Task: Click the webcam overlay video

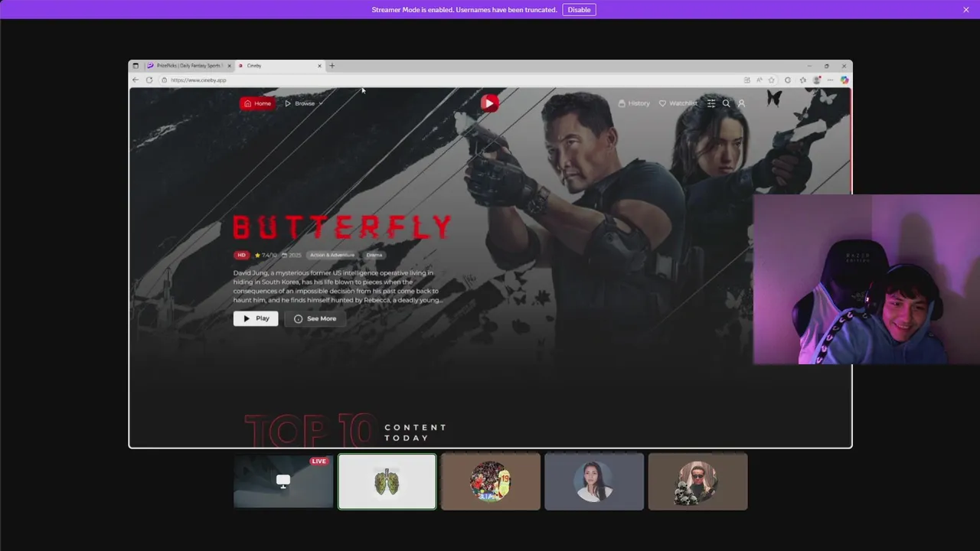Action: [x=867, y=279]
